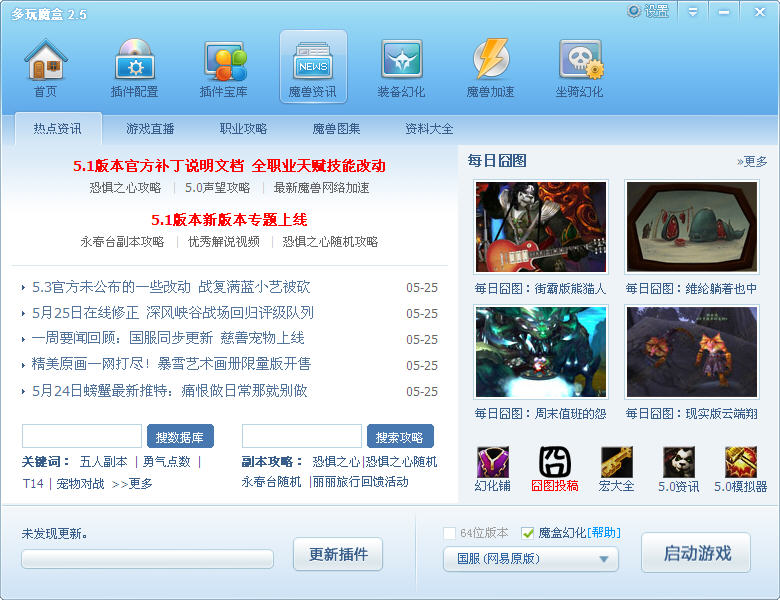This screenshot has height=600, width=780.
Task: Open news item 一周要闻回顾
Action: 168,338
